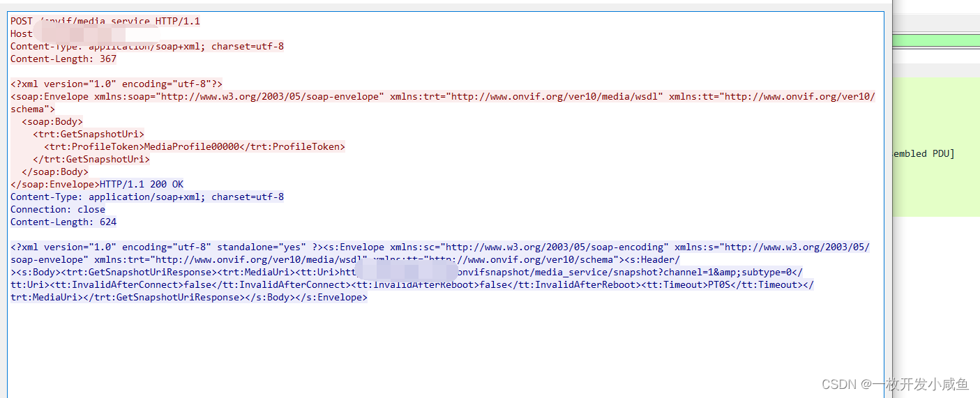Click the soap-encoding URL in the response
Viewport: 980px width, 398px height.
point(557,247)
